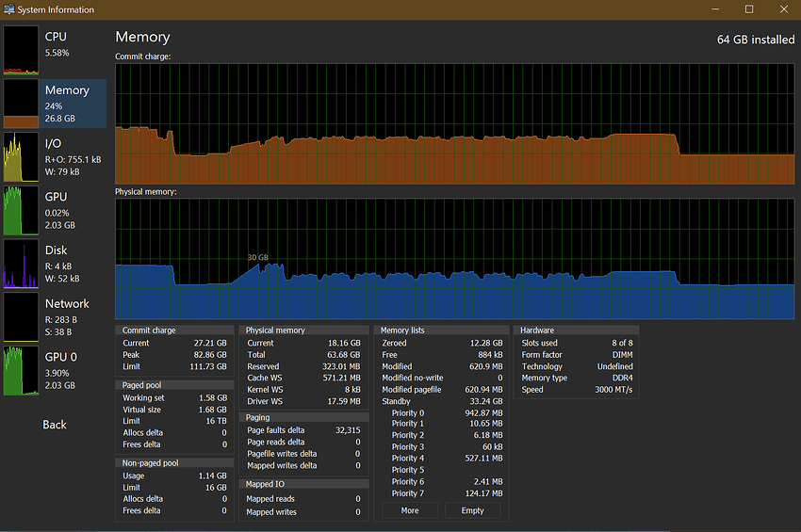Open the Disk activity graph icon
The width and height of the screenshot is (801, 532).
pos(21,264)
